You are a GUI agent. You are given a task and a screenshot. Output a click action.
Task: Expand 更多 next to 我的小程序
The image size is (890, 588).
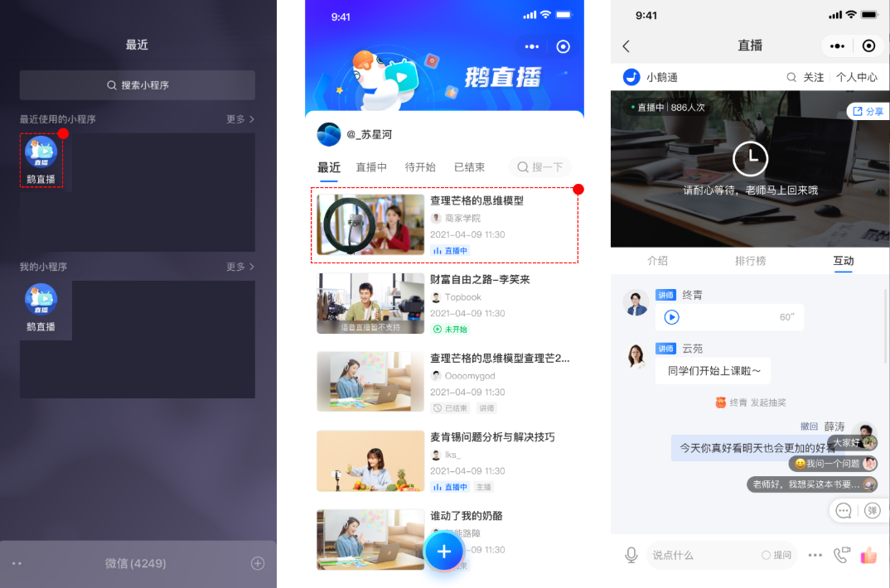coord(240,267)
